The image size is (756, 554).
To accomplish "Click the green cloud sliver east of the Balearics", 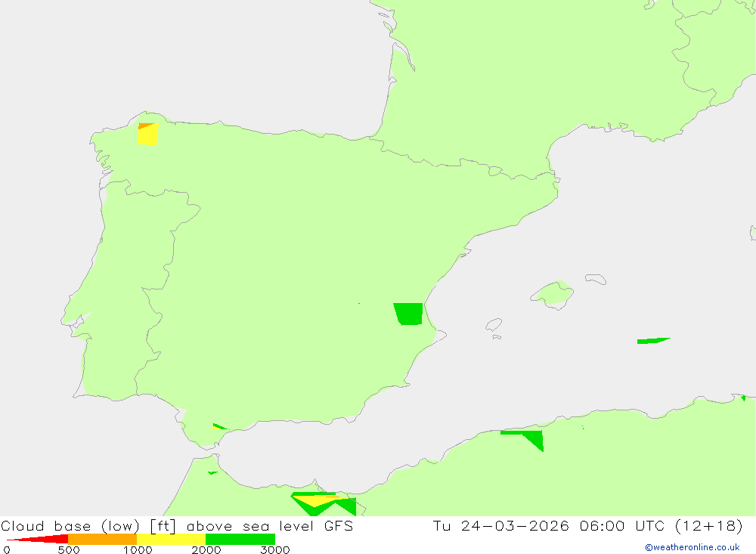I will (653, 341).
